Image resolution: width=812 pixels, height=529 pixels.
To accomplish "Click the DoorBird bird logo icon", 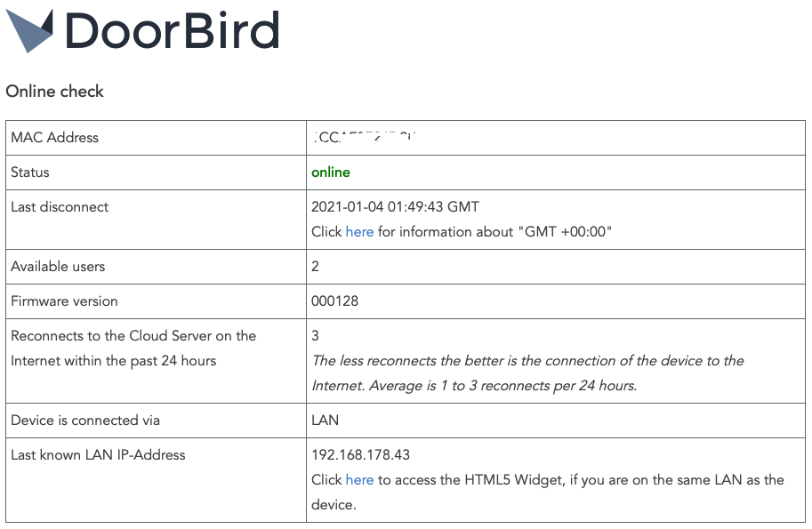I will [x=29, y=31].
